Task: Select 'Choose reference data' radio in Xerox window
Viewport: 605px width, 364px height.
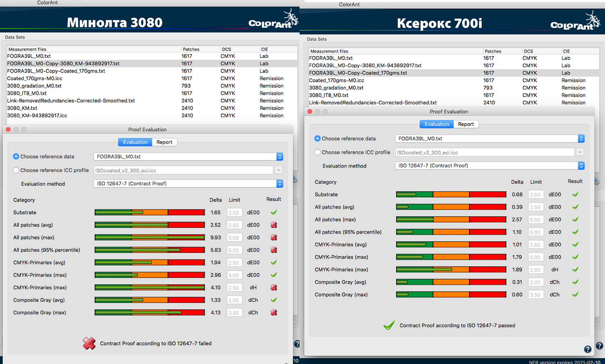Action: [x=318, y=138]
